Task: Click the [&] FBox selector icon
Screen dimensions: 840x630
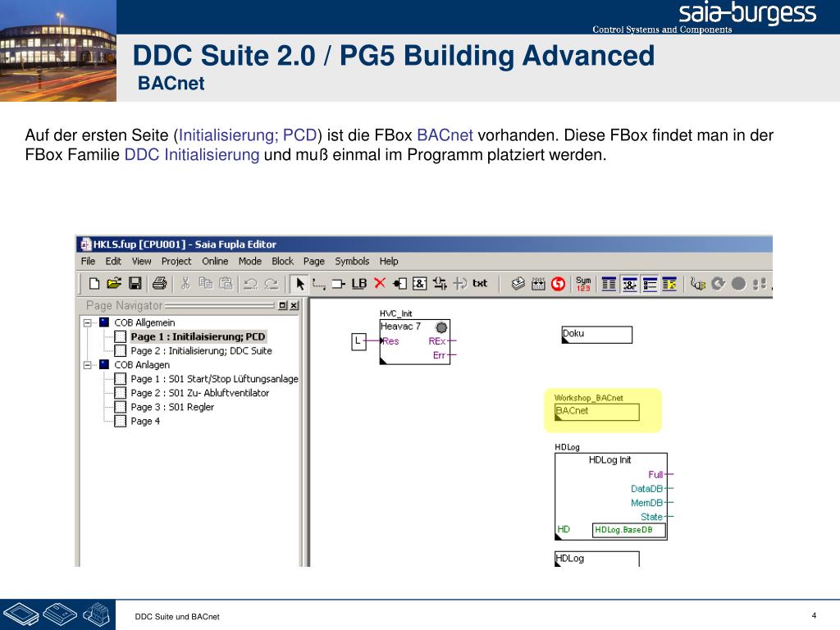Action: [419, 283]
